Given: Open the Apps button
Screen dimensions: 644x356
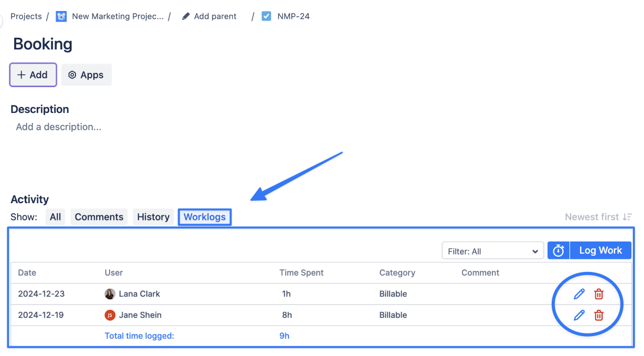Looking at the screenshot, I should pos(86,75).
